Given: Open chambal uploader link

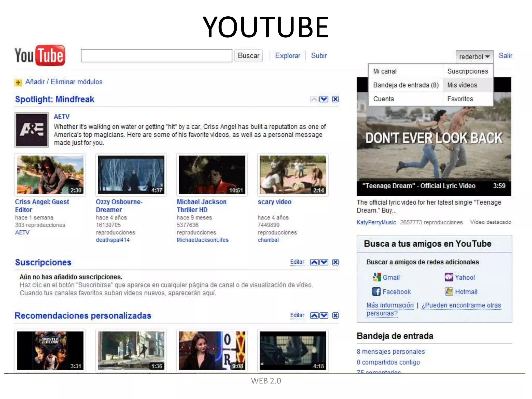Looking at the screenshot, I should 268,240.
